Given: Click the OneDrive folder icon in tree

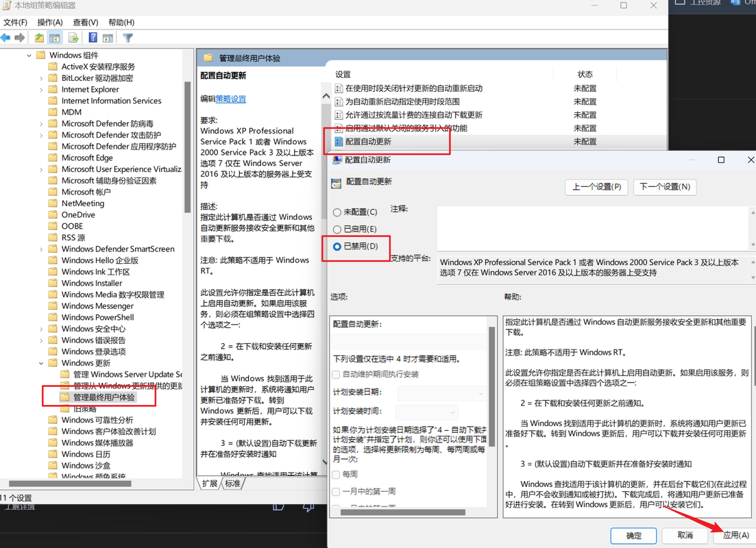Looking at the screenshot, I should (53, 214).
